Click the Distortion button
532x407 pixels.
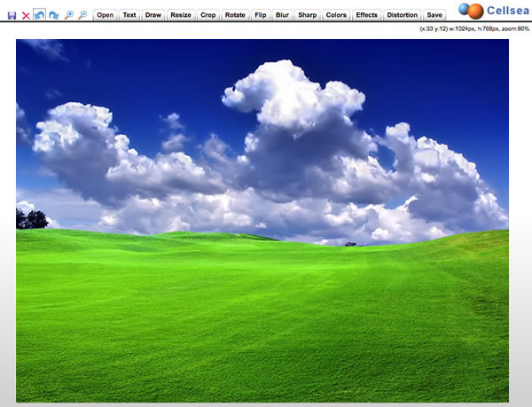click(x=403, y=15)
